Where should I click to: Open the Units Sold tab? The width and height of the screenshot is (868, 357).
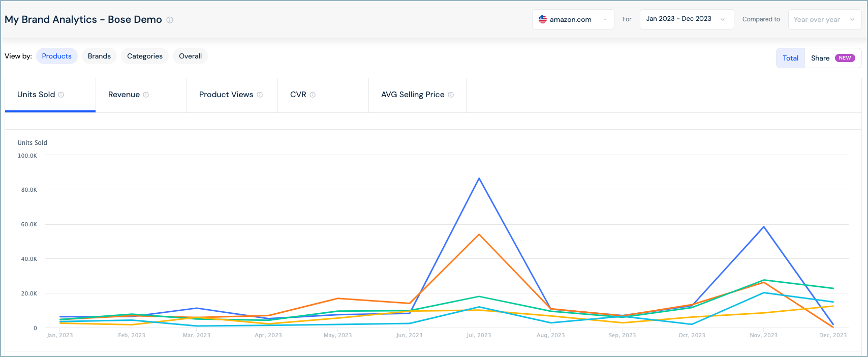point(50,95)
